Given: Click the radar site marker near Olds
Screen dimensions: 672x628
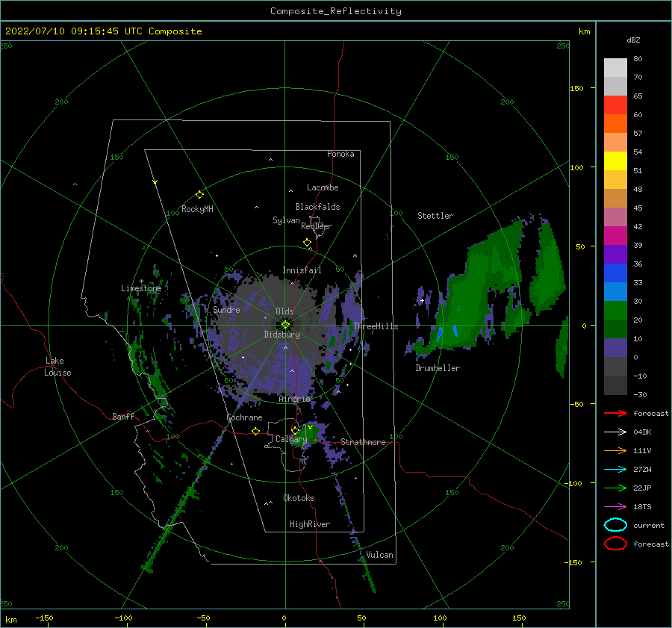Looking at the screenshot, I should [285, 325].
